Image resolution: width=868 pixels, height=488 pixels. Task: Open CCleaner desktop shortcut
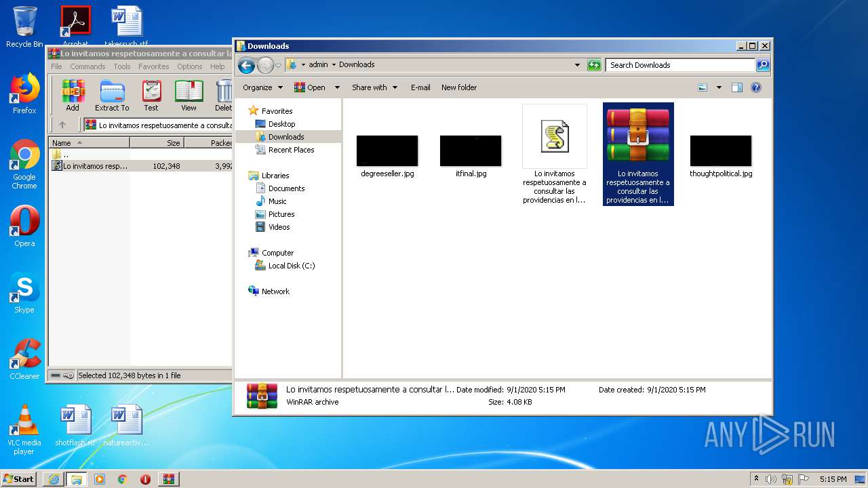pos(24,359)
